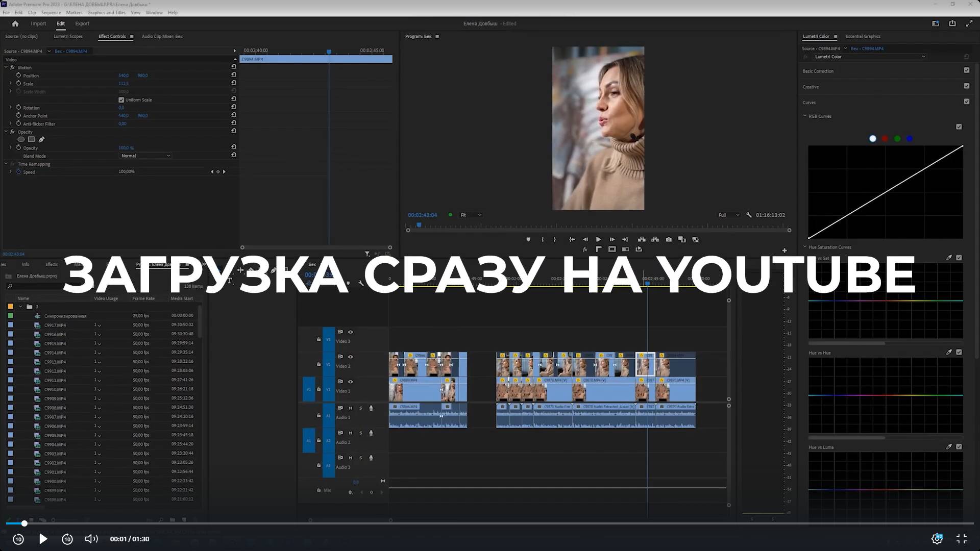Switch to the Essential Graphics tab
This screenshot has width=980, height=551.
pos(863,36)
